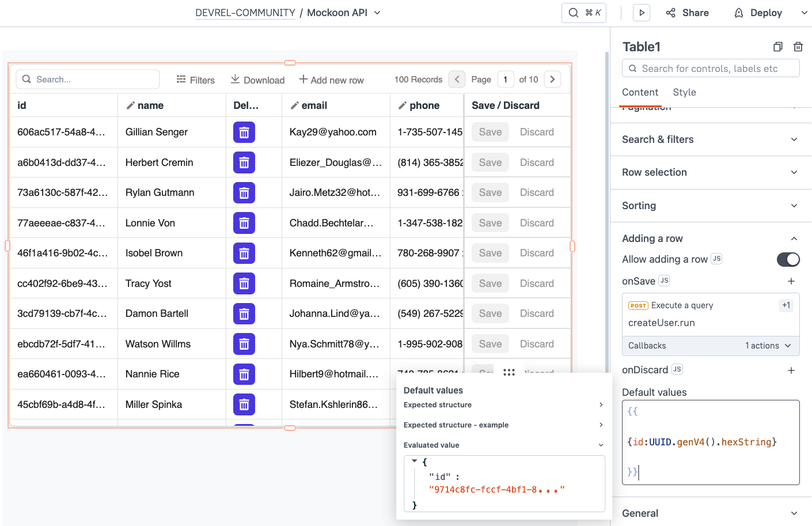Switch to the Style tab
Screen dimensions: 812x526
tap(684, 92)
